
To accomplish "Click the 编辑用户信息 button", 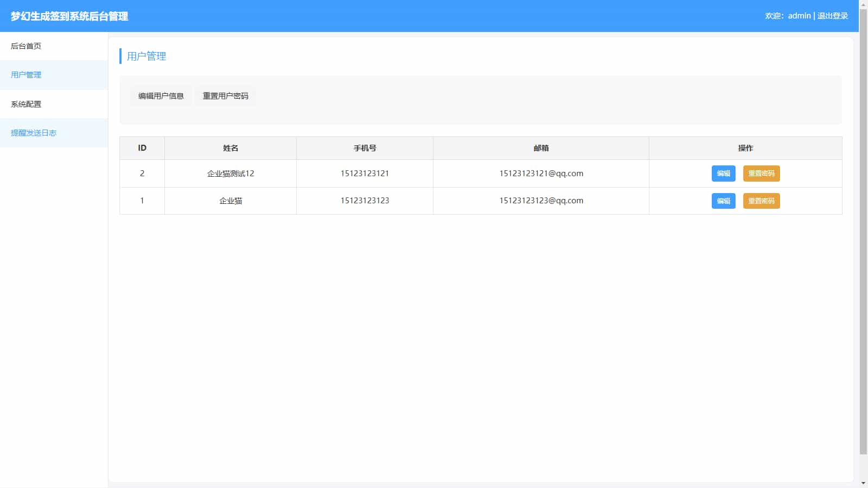I will tap(161, 96).
